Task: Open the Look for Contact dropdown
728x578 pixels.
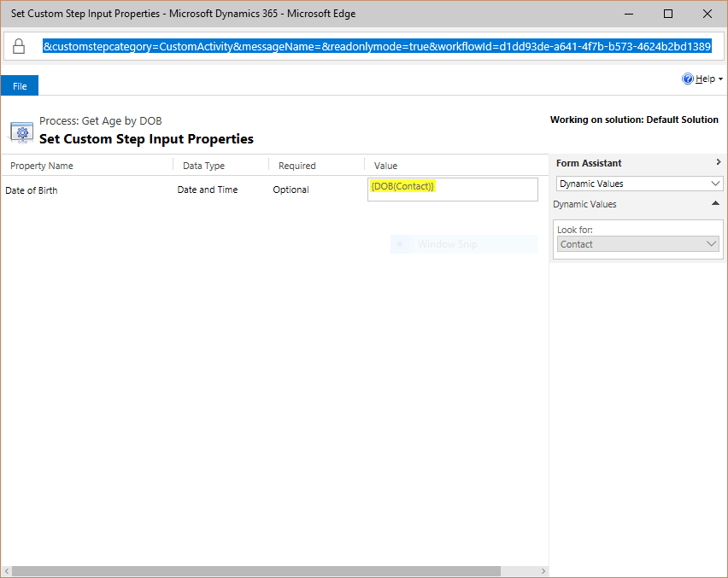Action: tap(638, 244)
